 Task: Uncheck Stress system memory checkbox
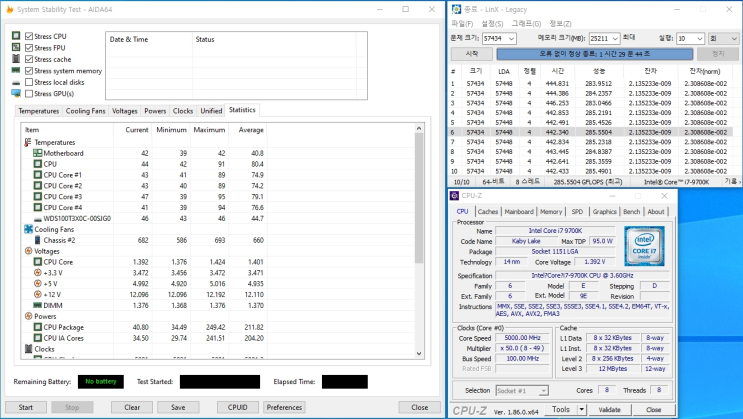click(29, 71)
